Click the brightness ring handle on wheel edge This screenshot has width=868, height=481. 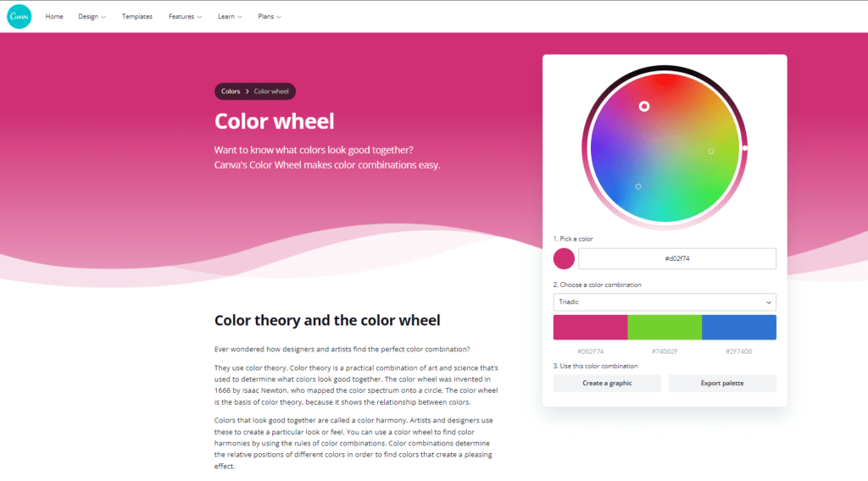point(745,148)
